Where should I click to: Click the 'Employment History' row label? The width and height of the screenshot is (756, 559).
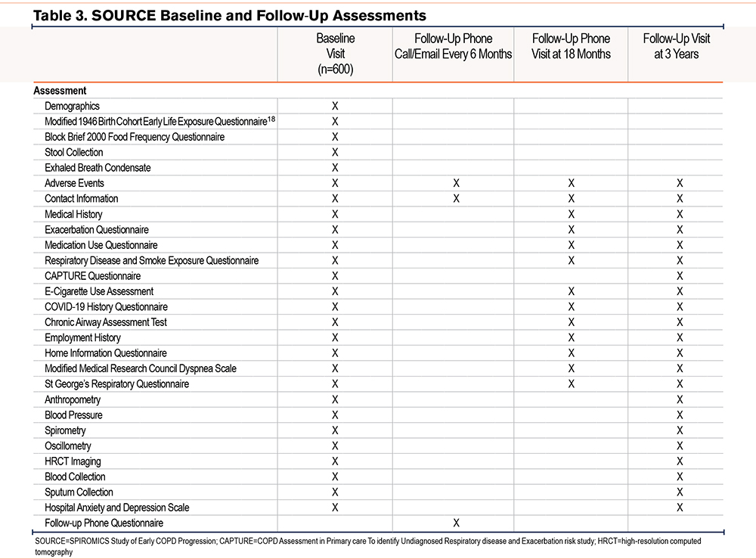click(82, 337)
